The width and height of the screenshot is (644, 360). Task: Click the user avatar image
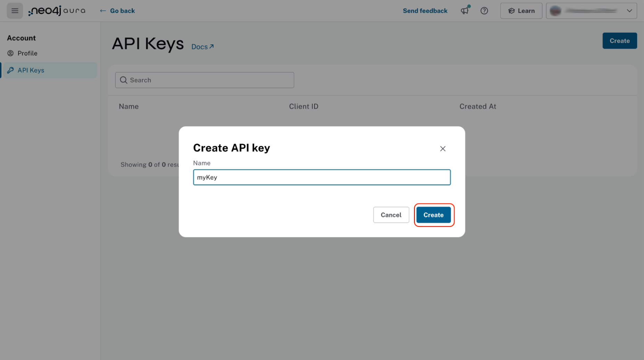(555, 11)
